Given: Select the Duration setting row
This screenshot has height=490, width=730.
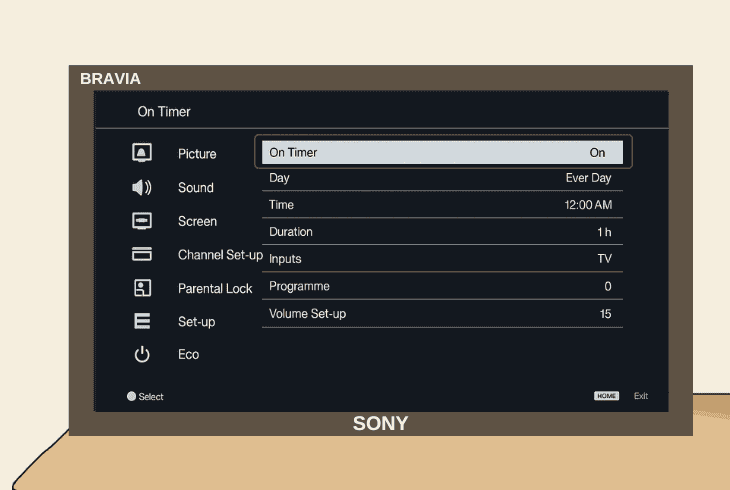Looking at the screenshot, I should (x=442, y=232).
